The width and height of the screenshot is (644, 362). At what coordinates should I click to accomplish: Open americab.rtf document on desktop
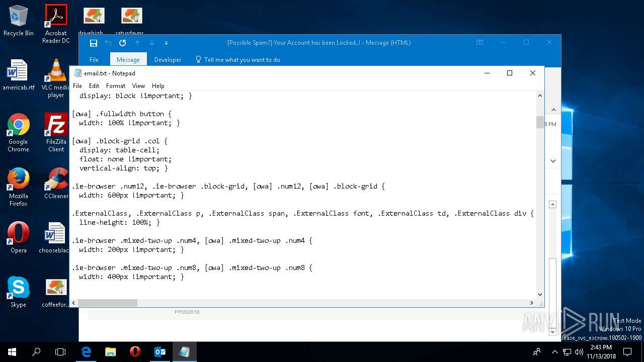(18, 75)
